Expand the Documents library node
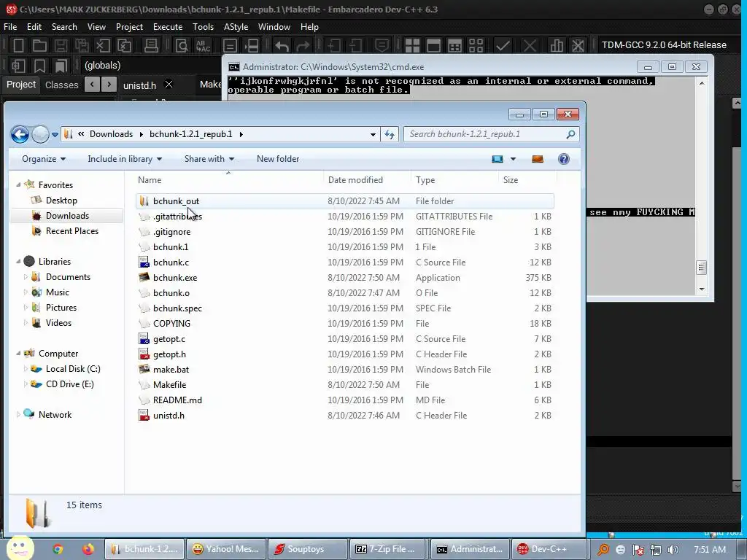 point(26,276)
